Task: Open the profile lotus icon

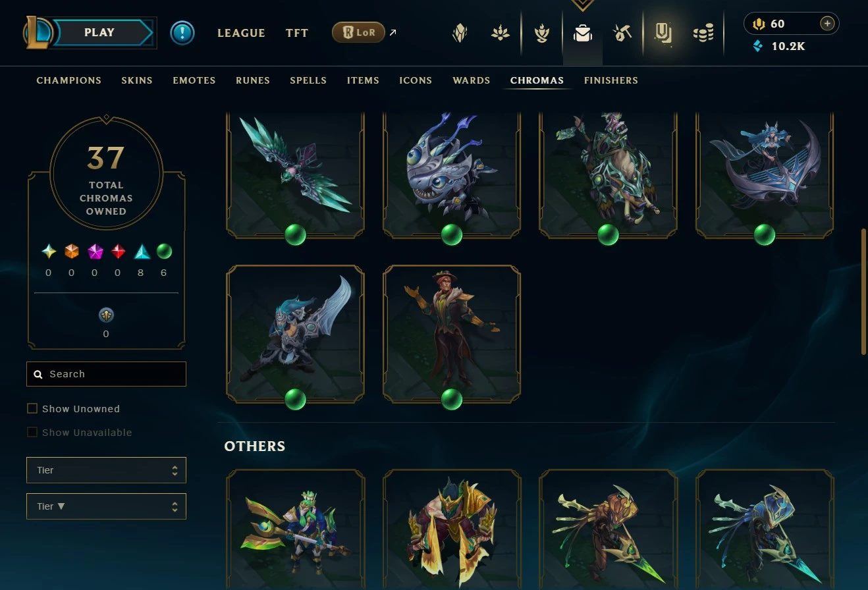Action: coord(501,33)
